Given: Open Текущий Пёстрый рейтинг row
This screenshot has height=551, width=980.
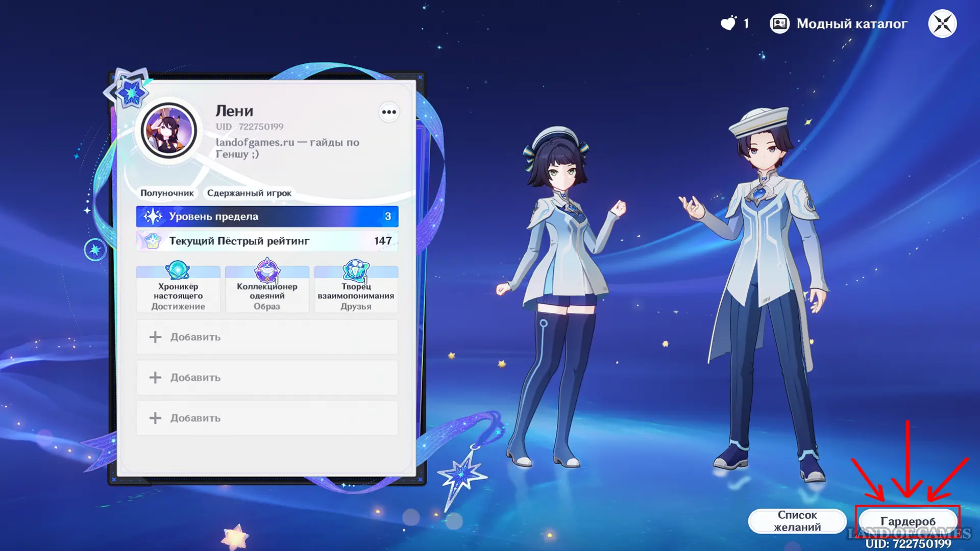Looking at the screenshot, I should click(x=267, y=241).
